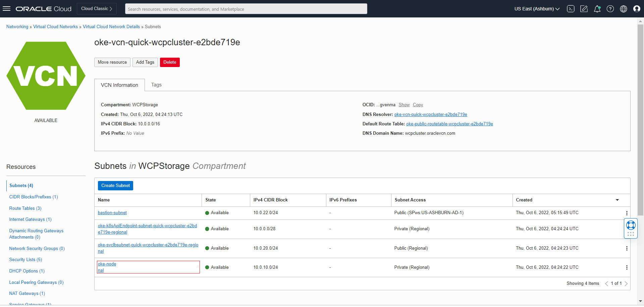644x307 pixels.
Task: Open Cloud Shell developer tools icon
Action: pos(571,9)
